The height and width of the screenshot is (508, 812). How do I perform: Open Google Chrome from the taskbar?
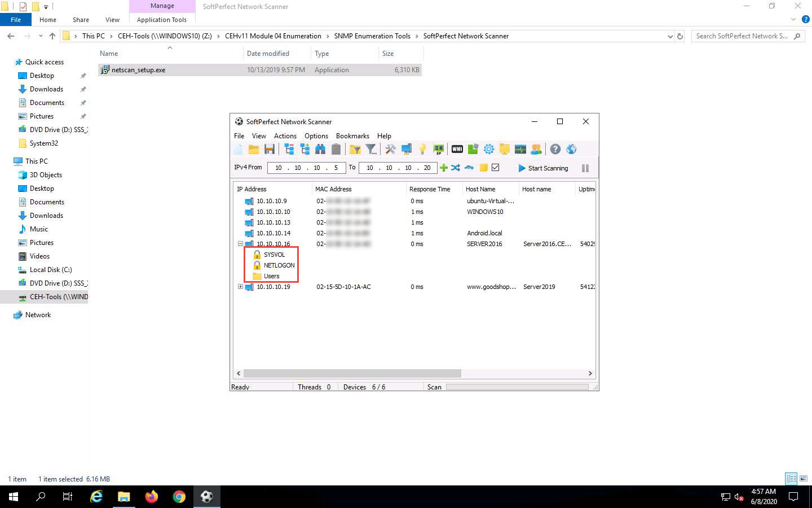click(x=179, y=497)
